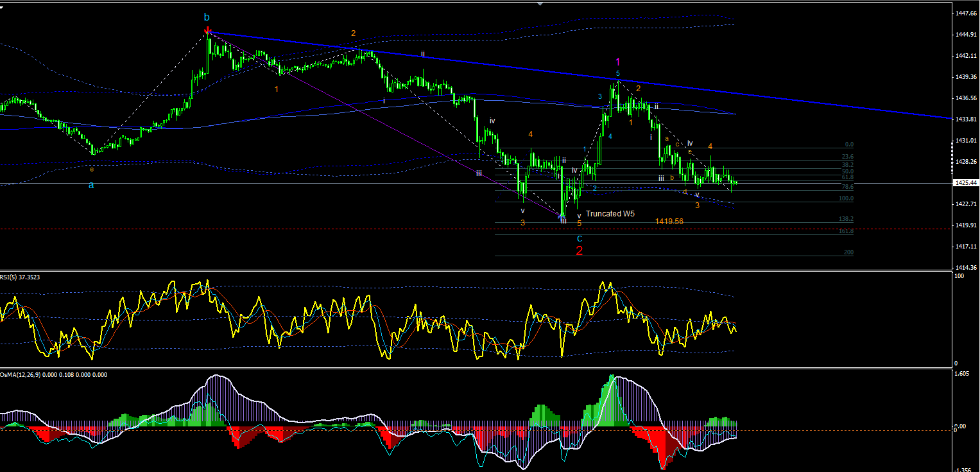
Task: Click price axis value 1414.36
Action: tap(967, 268)
